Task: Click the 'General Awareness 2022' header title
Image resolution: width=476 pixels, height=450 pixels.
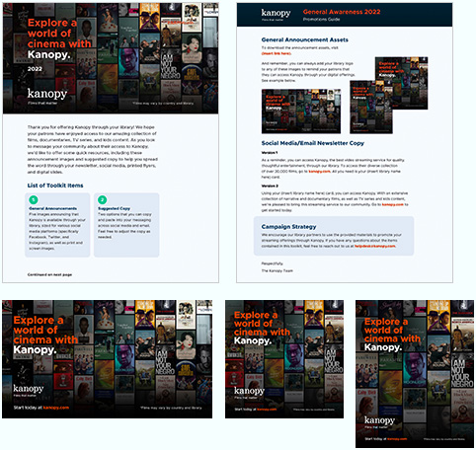Action: point(342,12)
